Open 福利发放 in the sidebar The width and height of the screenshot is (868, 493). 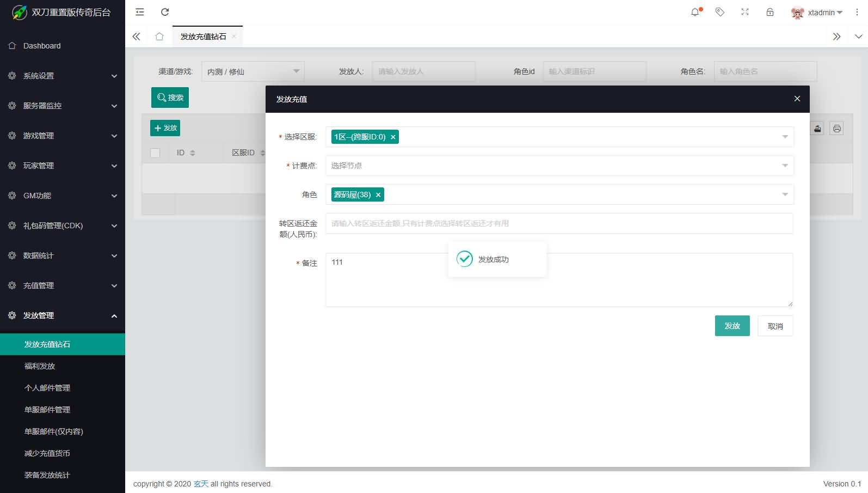coord(40,366)
